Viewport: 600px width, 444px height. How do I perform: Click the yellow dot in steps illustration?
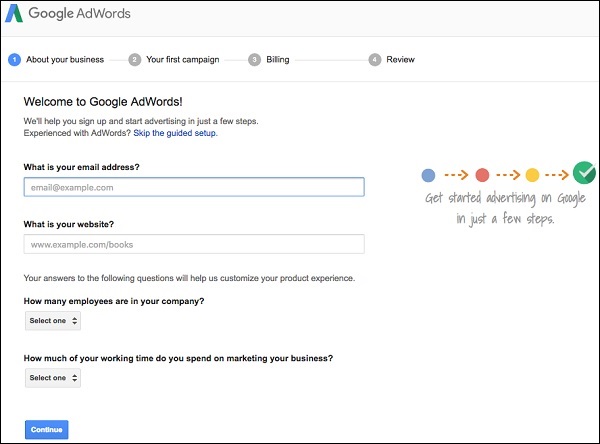[532, 174]
